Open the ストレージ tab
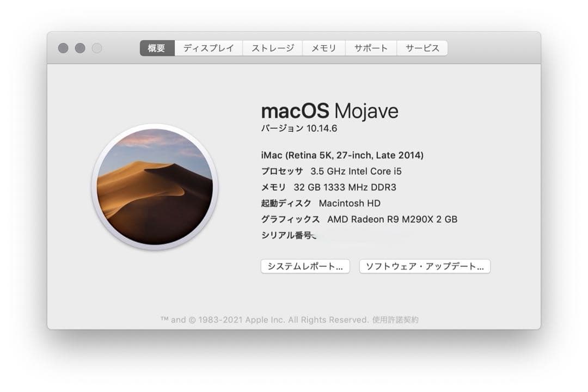This screenshot has height=392, width=588. [272, 48]
